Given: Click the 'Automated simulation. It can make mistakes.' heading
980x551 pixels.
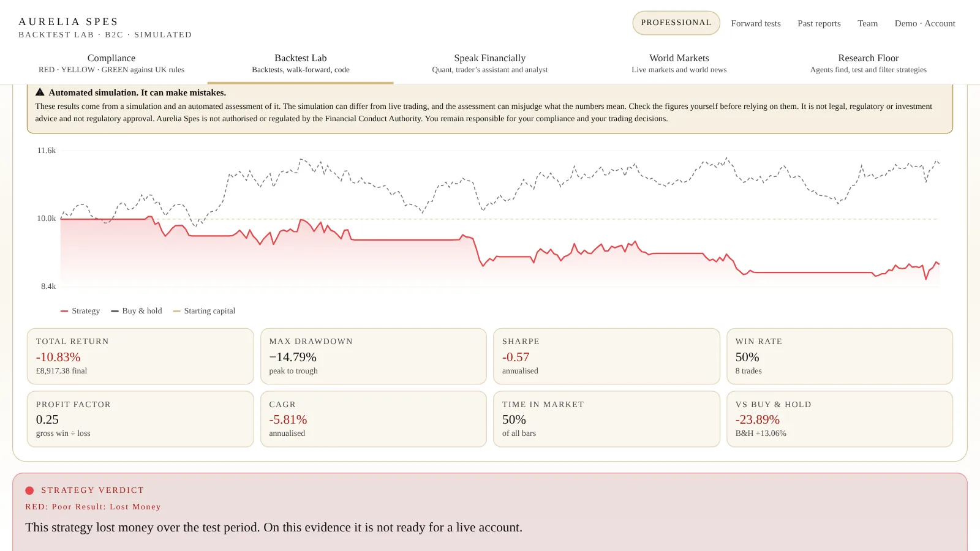Looking at the screenshot, I should click(x=137, y=92).
